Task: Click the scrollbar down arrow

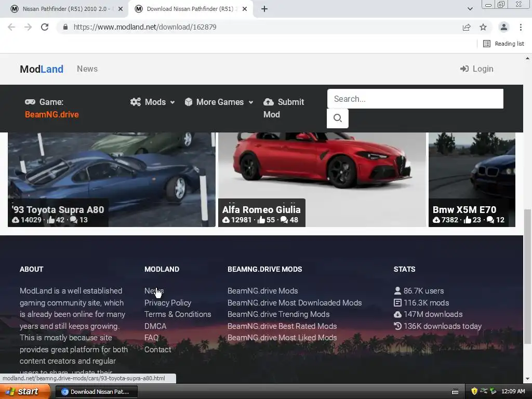Action: (x=527, y=379)
